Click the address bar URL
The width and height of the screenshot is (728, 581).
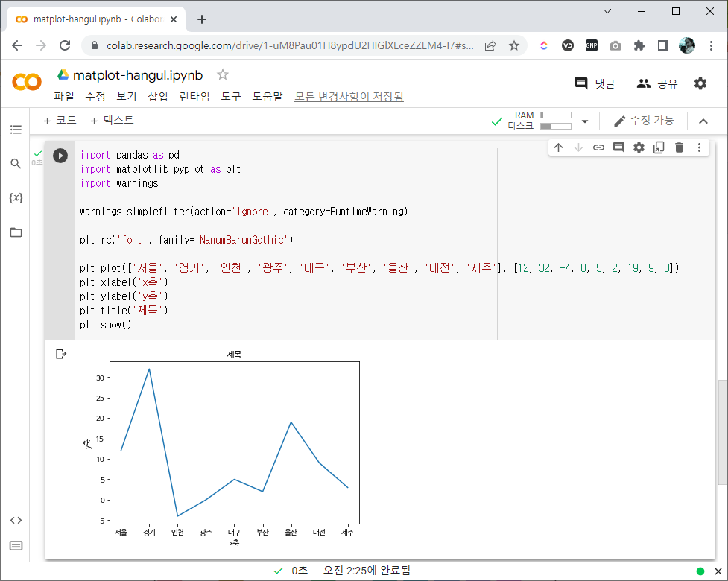click(290, 45)
